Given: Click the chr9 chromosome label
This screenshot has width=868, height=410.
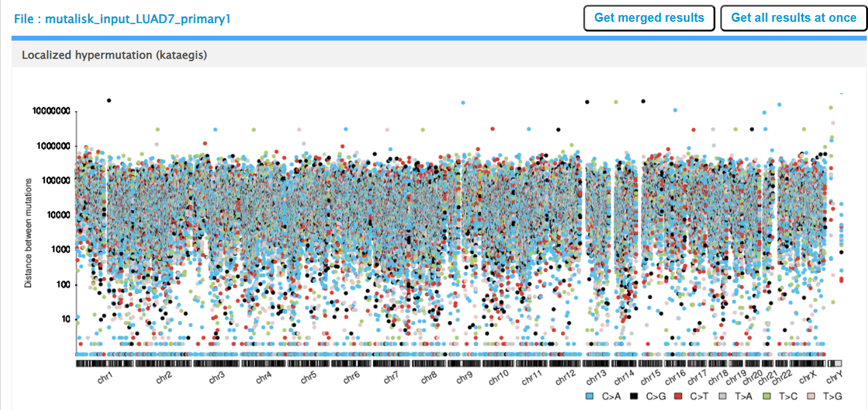Looking at the screenshot, I should coord(465,378).
